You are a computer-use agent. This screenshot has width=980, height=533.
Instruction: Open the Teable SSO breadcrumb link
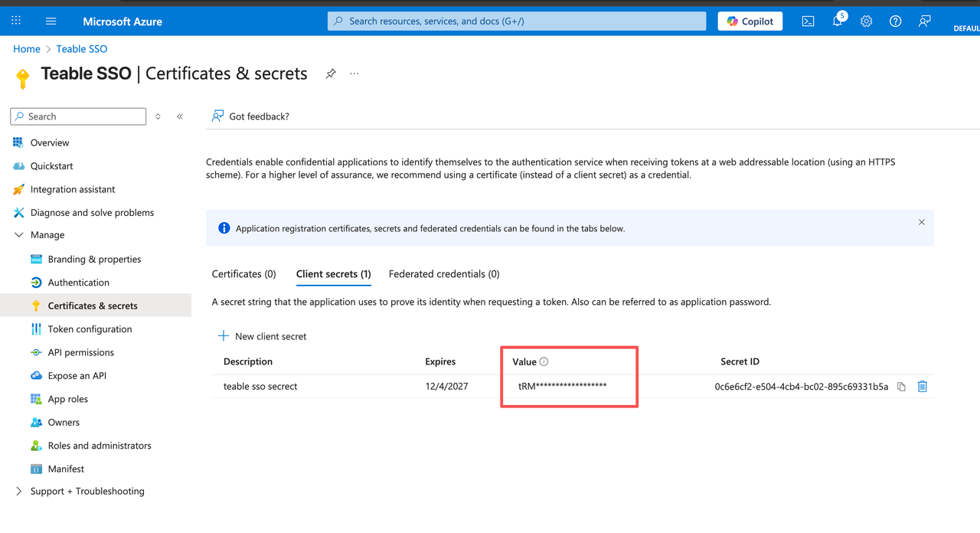82,48
